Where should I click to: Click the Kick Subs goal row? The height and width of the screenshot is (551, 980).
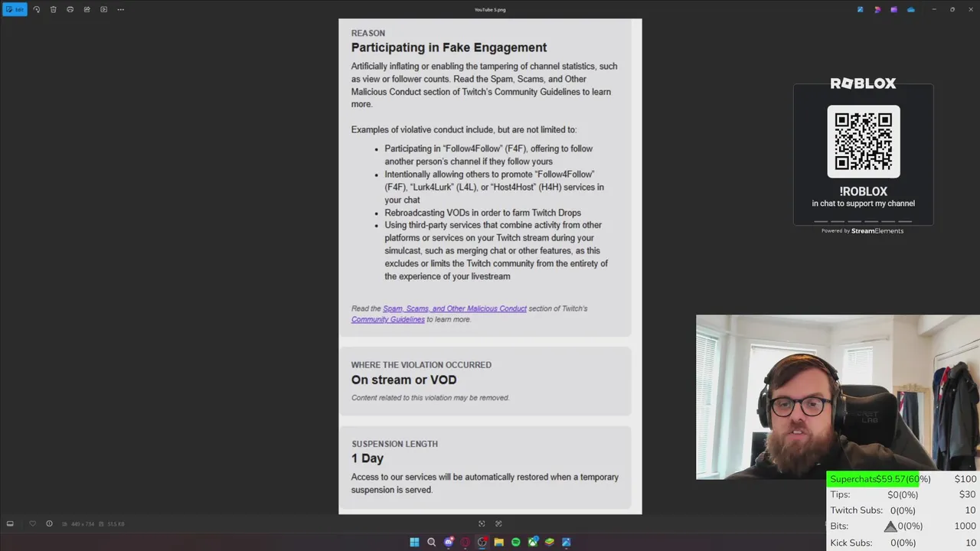pyautogui.click(x=903, y=543)
